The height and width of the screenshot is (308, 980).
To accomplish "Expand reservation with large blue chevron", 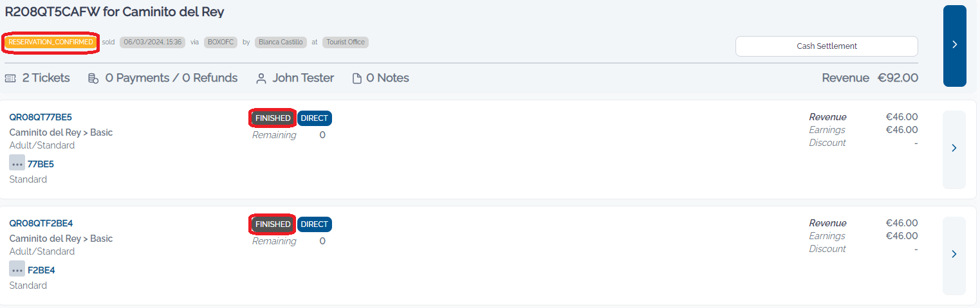I will [x=955, y=46].
